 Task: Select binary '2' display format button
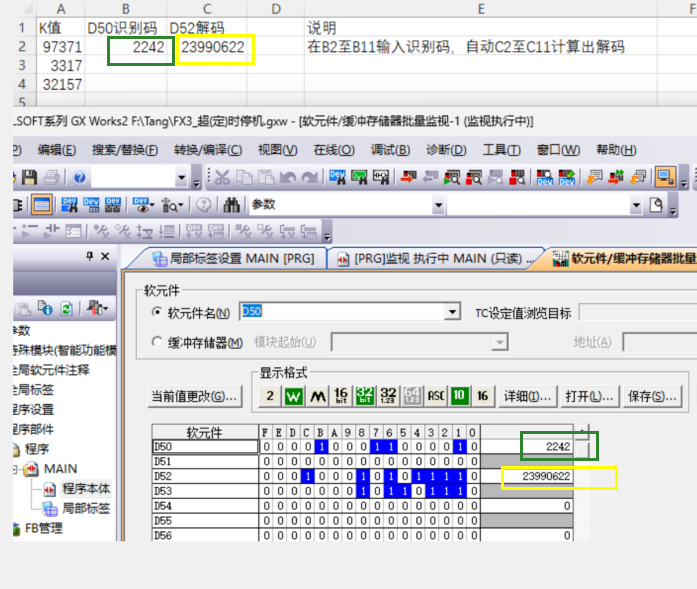pos(271,396)
